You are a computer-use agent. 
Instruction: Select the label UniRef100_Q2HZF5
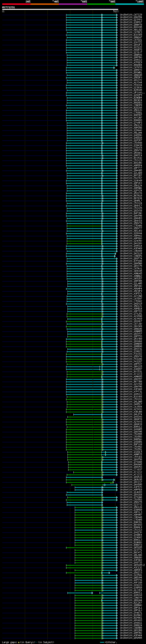tap(131, 95)
